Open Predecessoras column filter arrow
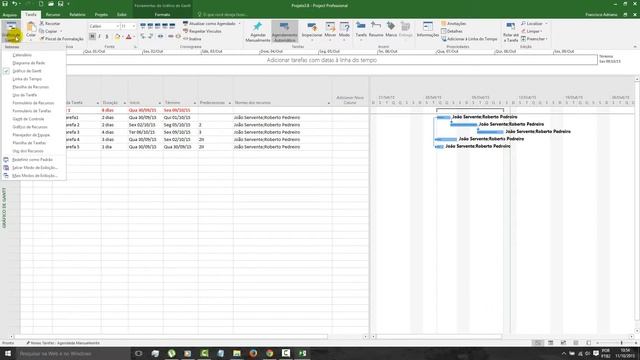 (229, 103)
